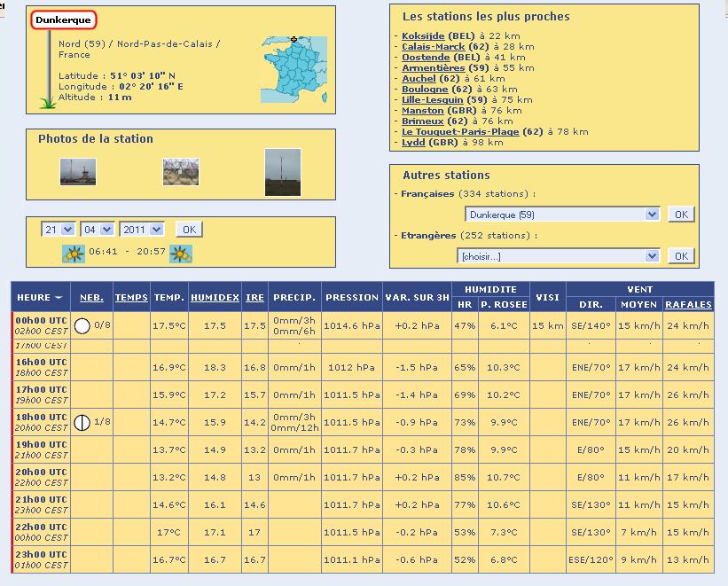Click the sunrise icon beside 06:41
Screen dimensions: 728x586
[73, 254]
